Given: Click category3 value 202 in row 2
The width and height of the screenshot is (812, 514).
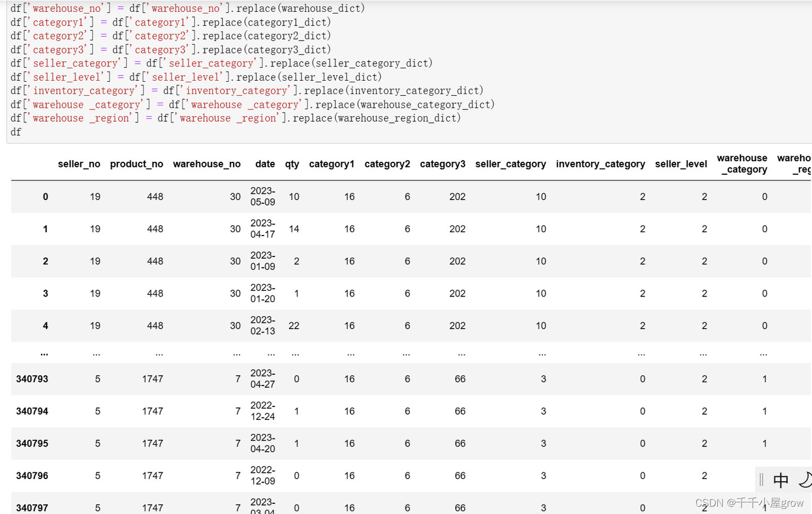Looking at the screenshot, I should [x=457, y=261].
